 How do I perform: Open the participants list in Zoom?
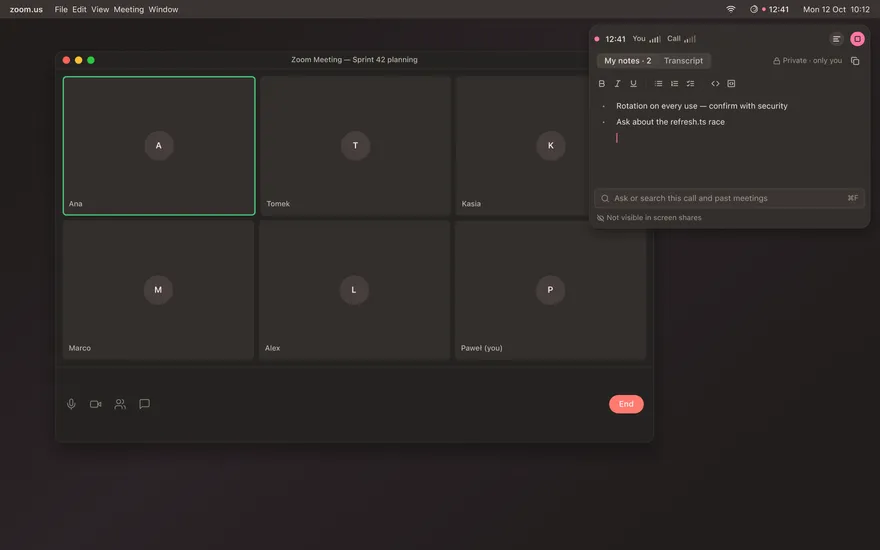click(120, 404)
